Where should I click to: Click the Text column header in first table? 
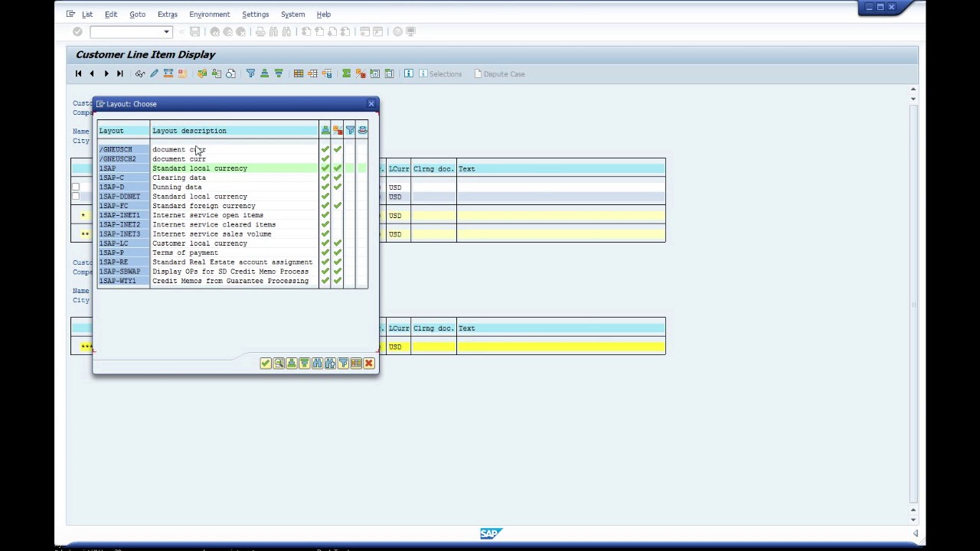pos(560,169)
